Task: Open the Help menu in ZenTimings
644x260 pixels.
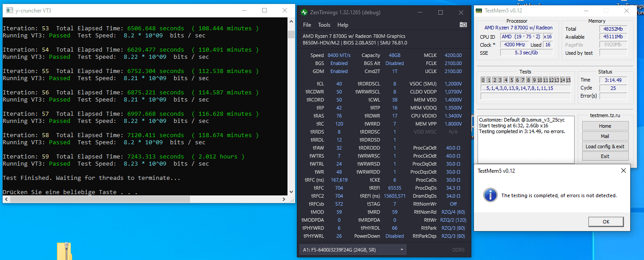Action: pos(343,25)
